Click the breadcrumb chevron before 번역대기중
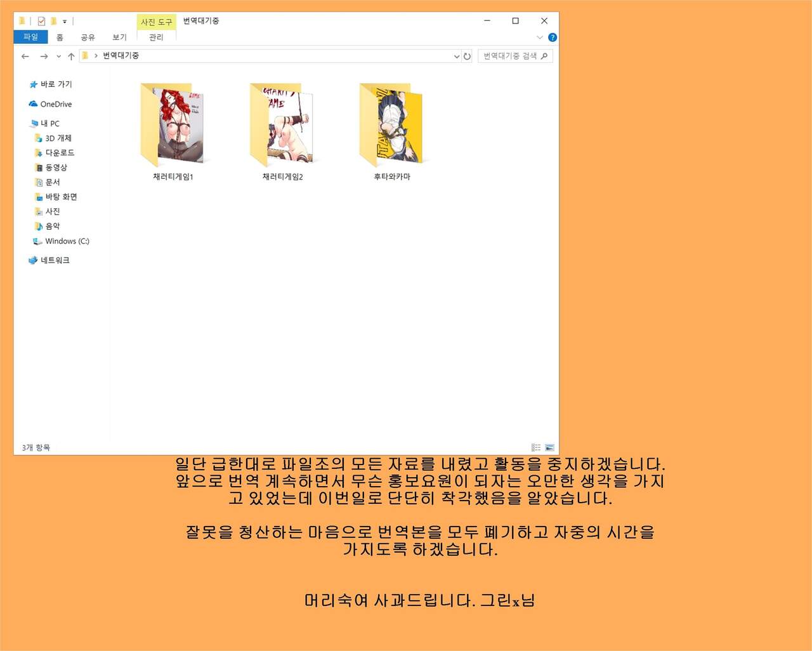 [96, 56]
